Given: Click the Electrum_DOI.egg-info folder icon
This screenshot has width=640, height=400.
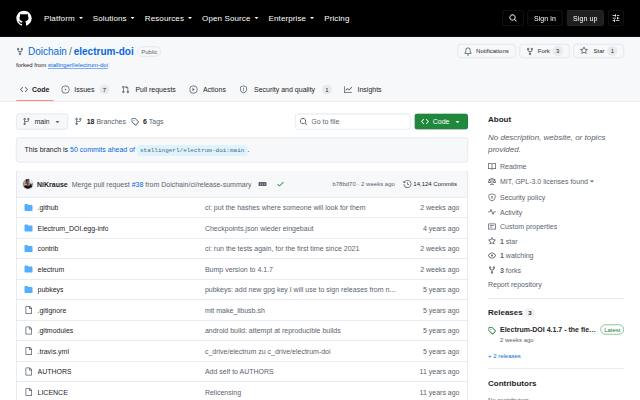Looking at the screenshot, I should [x=28, y=228].
